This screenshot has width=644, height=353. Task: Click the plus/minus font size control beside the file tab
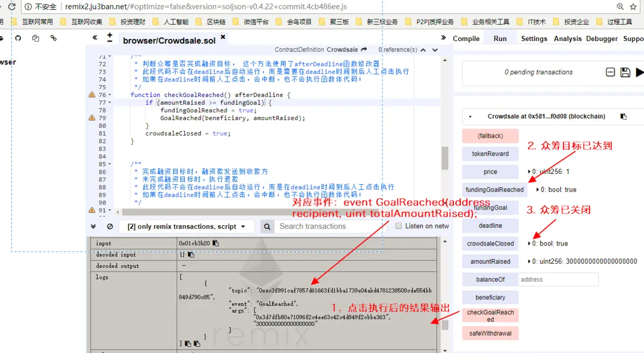pyautogui.click(x=110, y=37)
